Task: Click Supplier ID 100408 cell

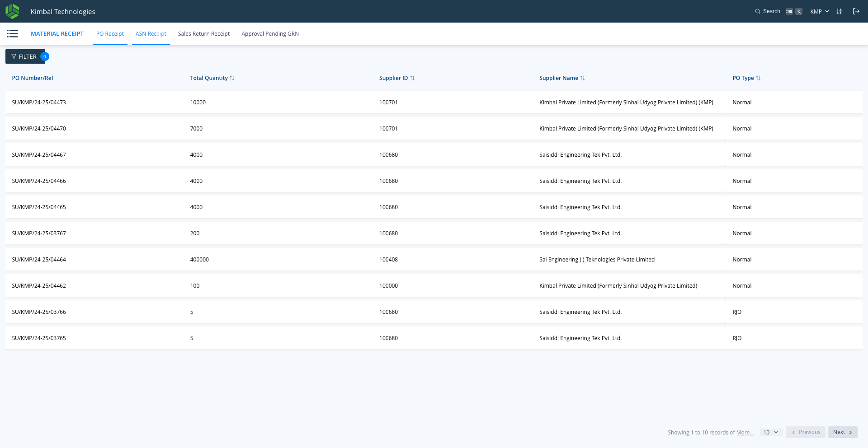Action: (x=388, y=260)
